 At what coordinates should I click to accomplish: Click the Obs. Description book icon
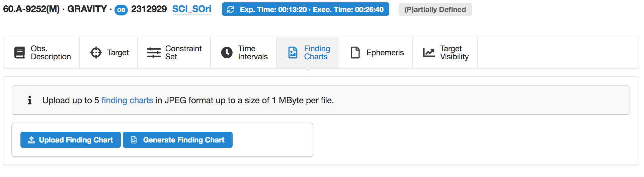tap(19, 53)
